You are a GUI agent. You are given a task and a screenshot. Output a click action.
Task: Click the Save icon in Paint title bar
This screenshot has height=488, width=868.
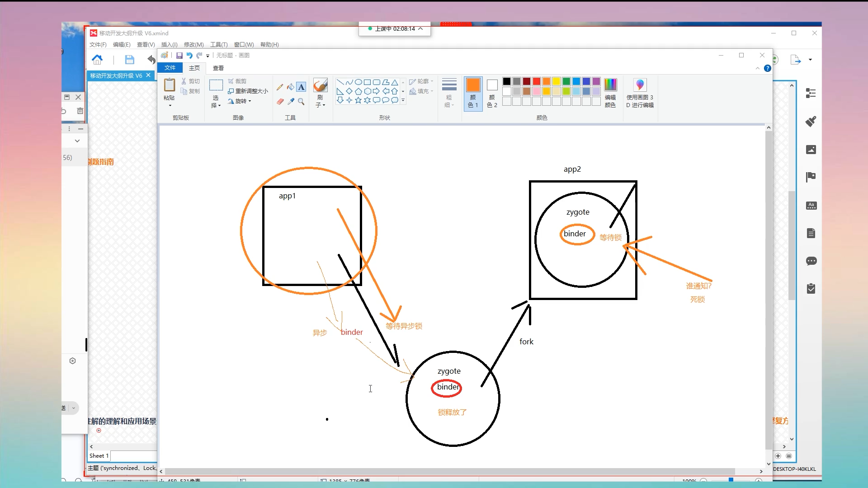point(179,55)
